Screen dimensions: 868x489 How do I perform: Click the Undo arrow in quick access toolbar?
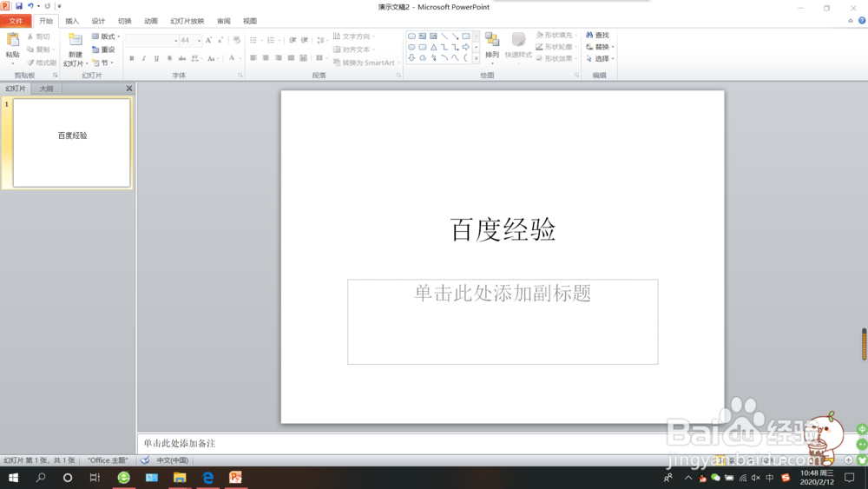coord(30,6)
